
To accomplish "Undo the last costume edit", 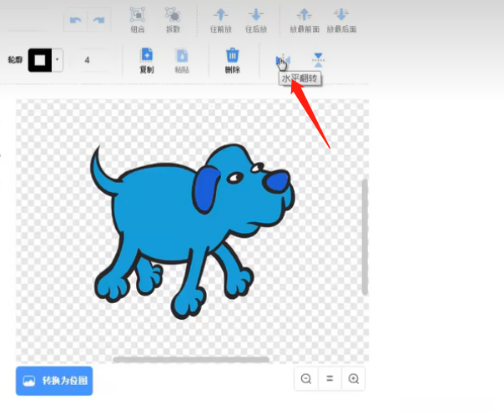I will coord(76,20).
